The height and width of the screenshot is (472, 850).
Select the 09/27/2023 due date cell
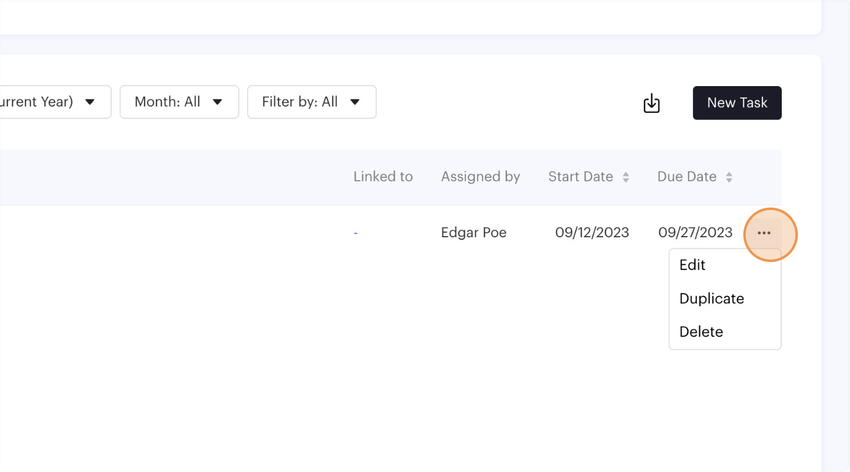pos(695,233)
